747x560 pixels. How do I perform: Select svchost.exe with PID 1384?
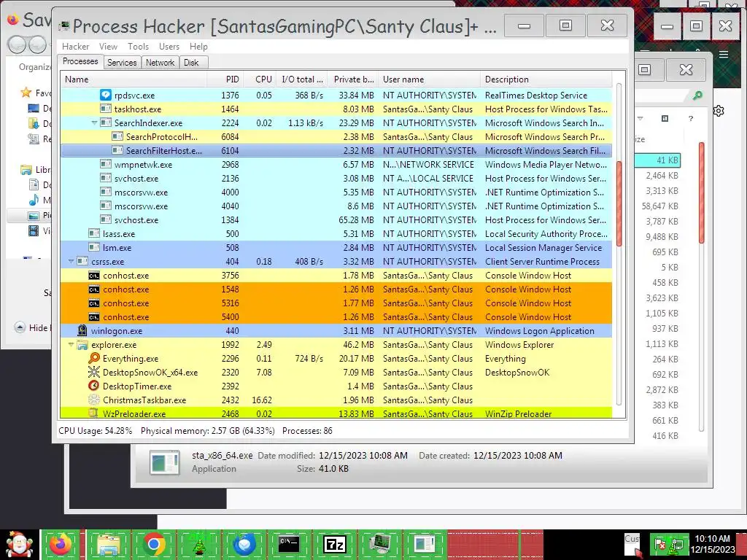[x=336, y=220]
